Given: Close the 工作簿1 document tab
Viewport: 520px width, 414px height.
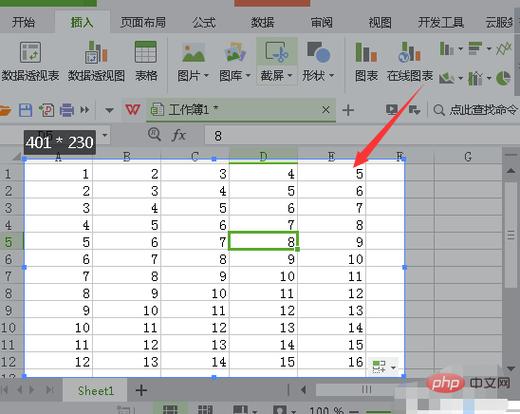Looking at the screenshot, I should point(326,110).
